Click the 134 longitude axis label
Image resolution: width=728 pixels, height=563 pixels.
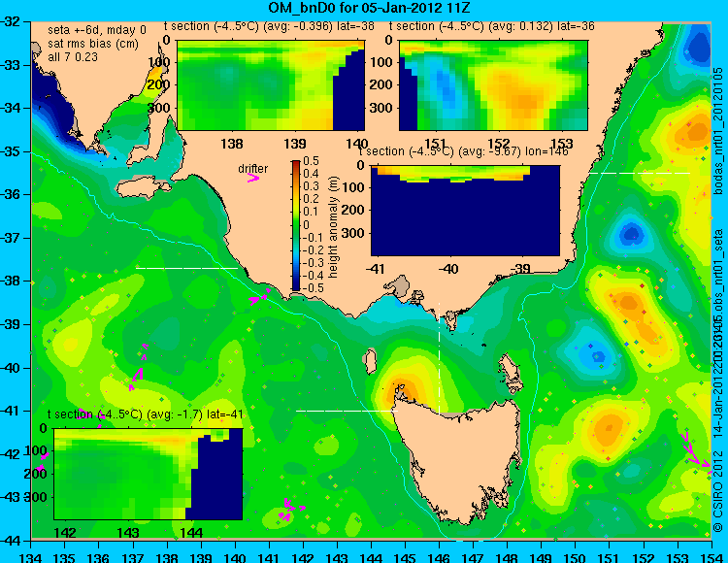tap(31, 557)
